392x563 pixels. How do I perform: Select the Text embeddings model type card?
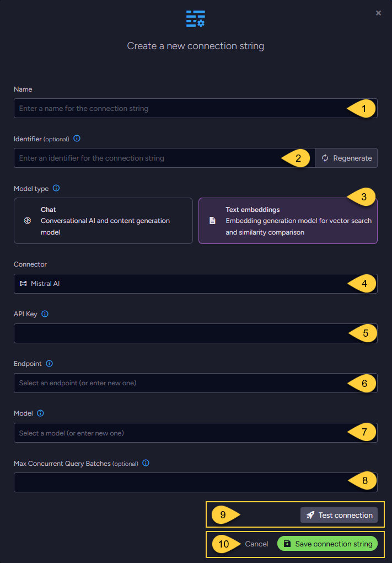pyautogui.click(x=287, y=220)
